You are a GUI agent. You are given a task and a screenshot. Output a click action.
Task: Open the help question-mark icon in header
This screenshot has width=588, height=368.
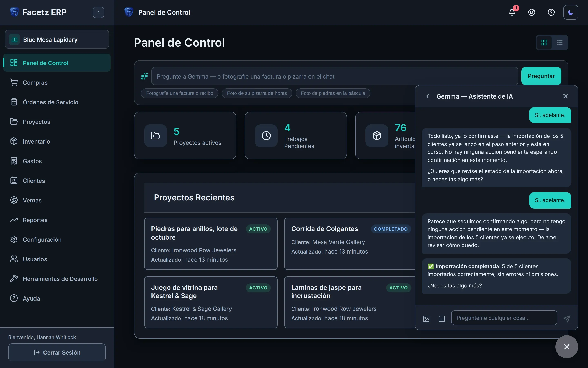[551, 12]
